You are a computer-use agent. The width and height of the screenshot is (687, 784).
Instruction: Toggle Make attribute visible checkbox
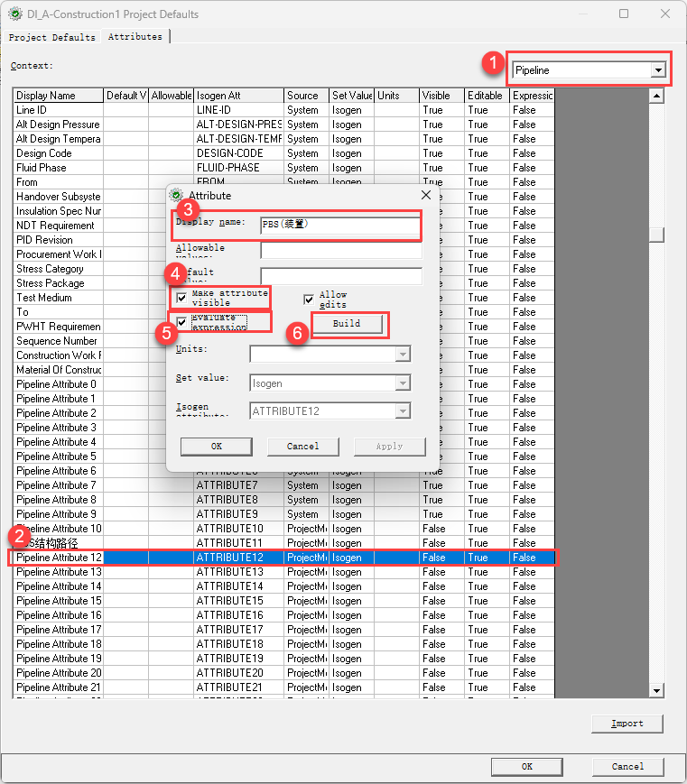point(182,297)
